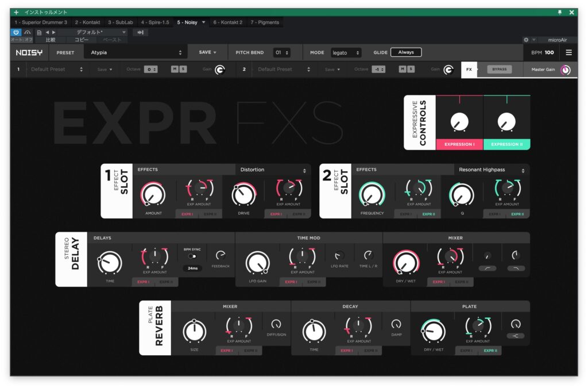Click the delay Feedback knob

[x=220, y=255]
